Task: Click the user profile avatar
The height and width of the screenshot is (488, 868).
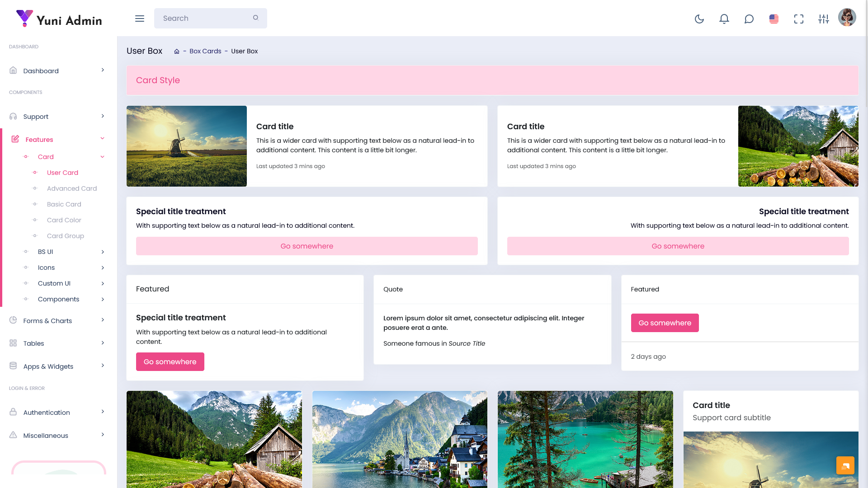Action: coord(847,18)
